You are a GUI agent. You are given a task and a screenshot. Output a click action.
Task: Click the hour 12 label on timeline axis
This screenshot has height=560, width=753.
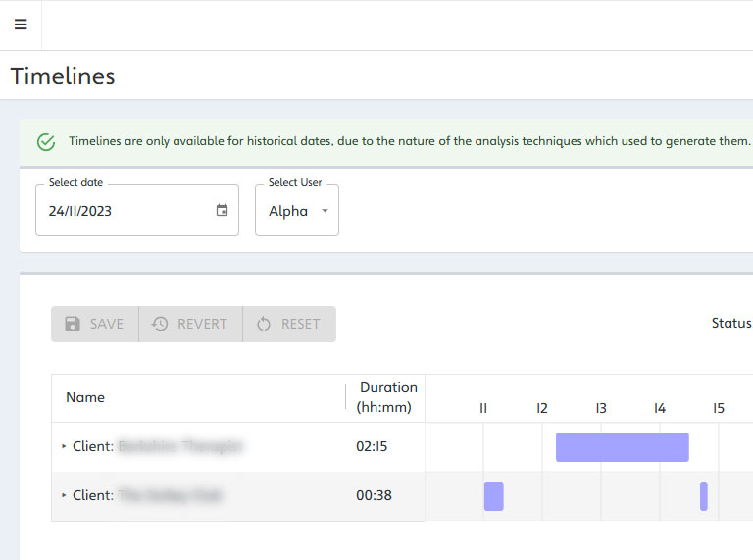click(542, 408)
